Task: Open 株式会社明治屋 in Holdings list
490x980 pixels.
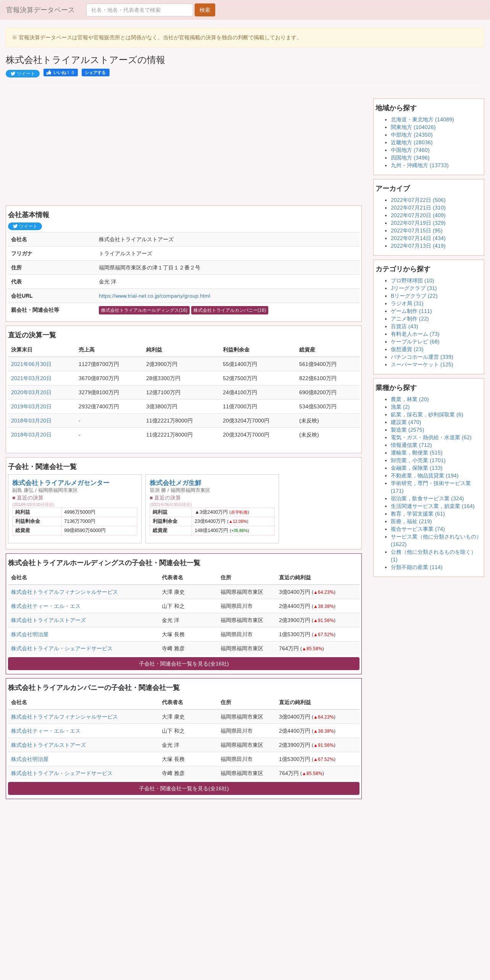Action: tap(30, 634)
